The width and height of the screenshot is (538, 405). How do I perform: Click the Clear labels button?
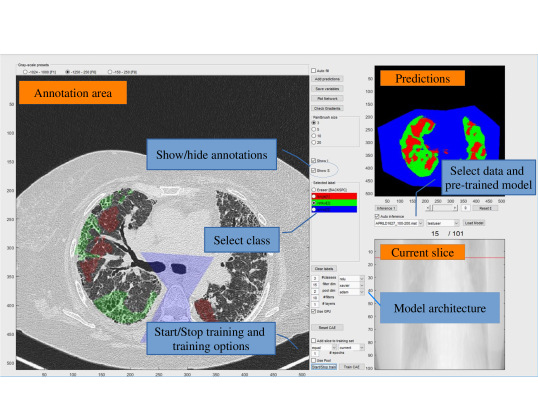324,268
